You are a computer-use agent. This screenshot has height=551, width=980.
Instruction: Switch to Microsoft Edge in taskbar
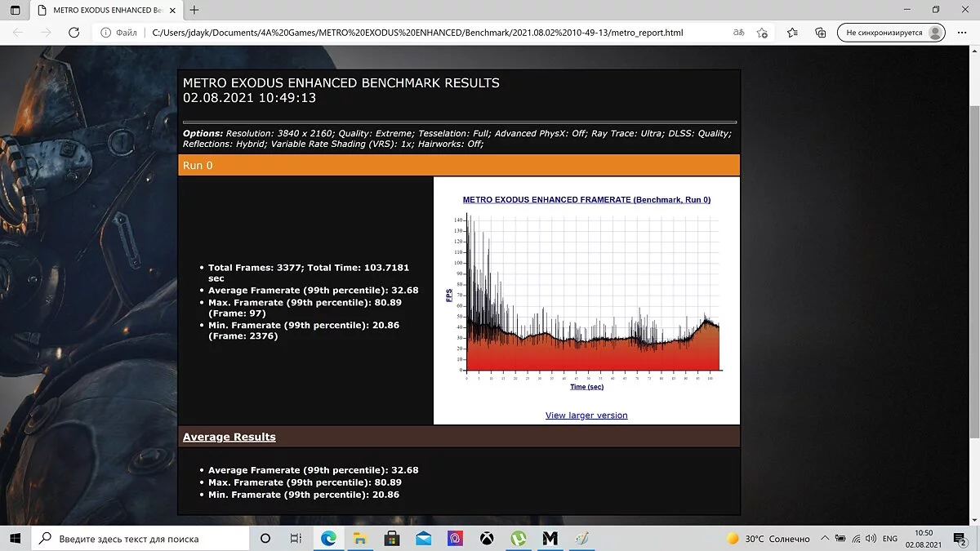tap(328, 539)
